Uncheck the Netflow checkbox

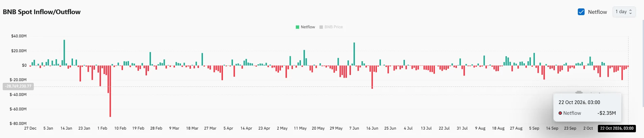tap(581, 12)
